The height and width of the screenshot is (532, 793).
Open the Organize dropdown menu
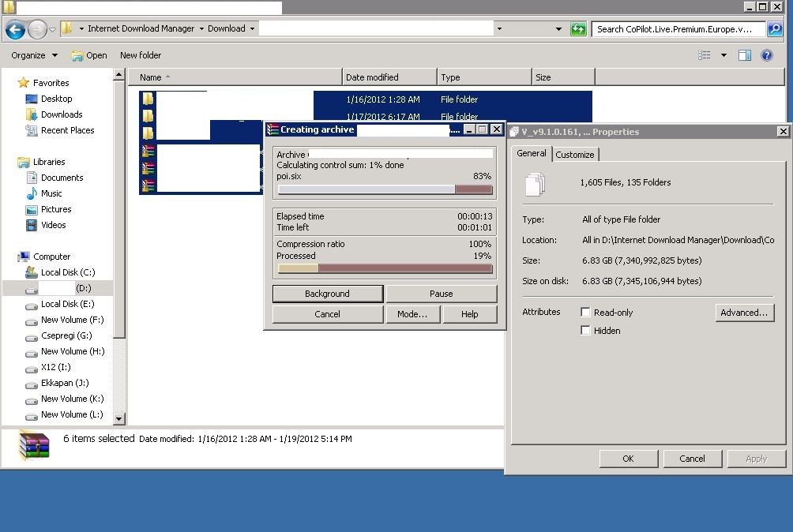(34, 55)
